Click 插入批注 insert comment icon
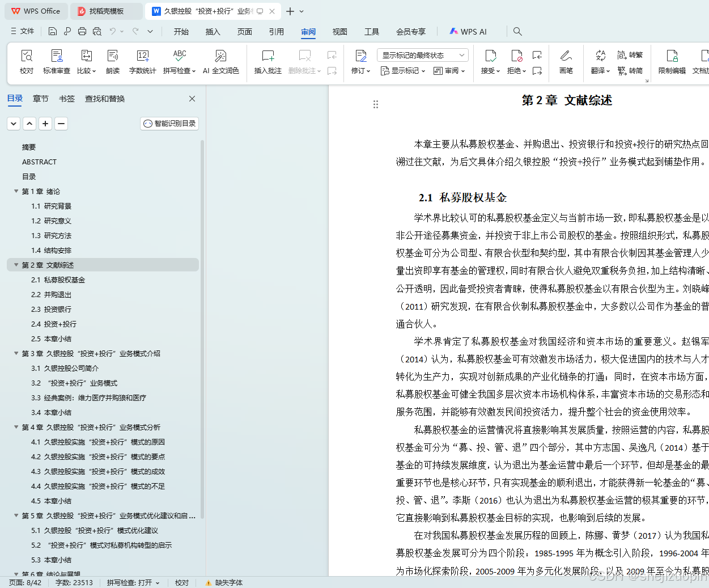Viewport: 709px width, 588px height. 268,56
